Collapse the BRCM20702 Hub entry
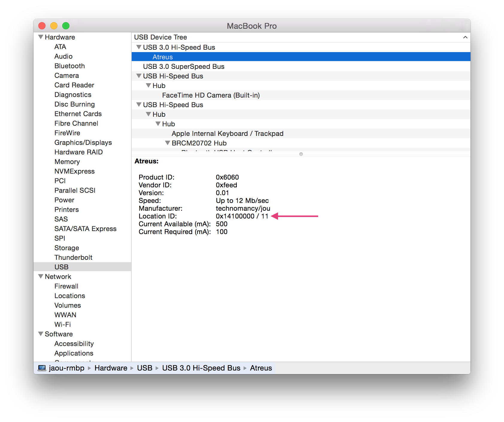Image resolution: width=504 pixels, height=422 pixels. 168,143
